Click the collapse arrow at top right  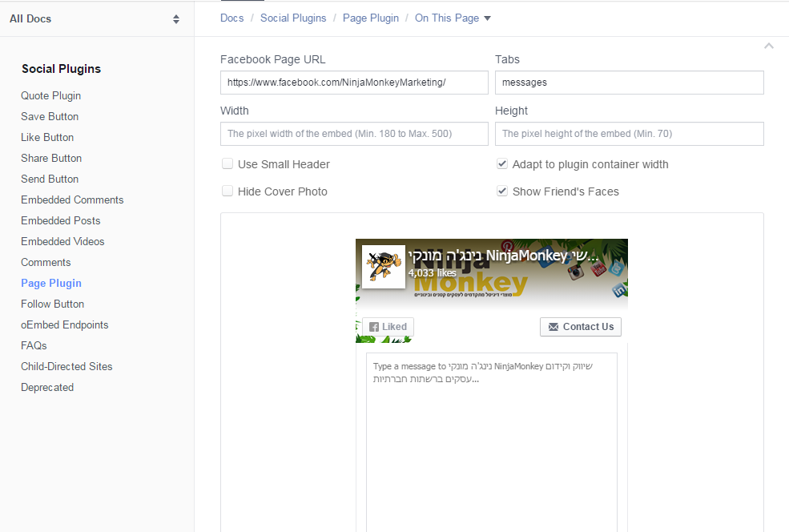[768, 46]
